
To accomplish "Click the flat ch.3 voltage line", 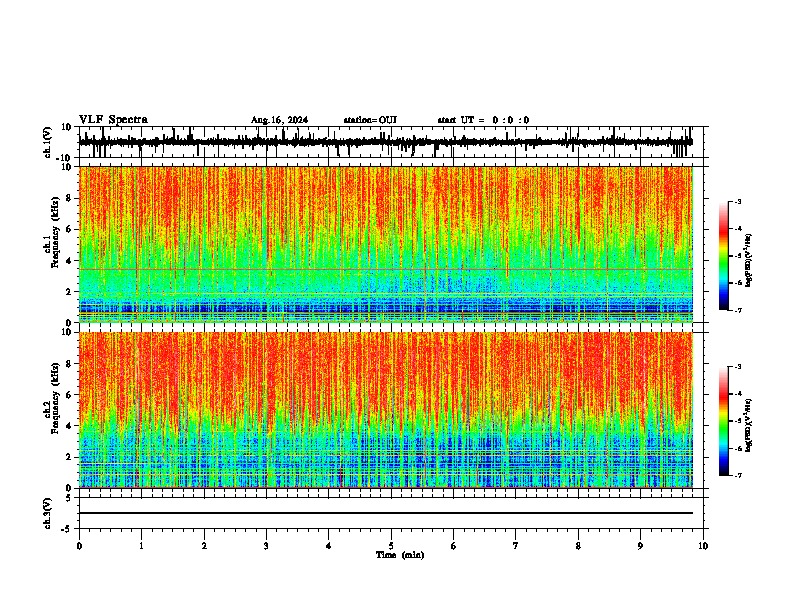I will [x=386, y=513].
